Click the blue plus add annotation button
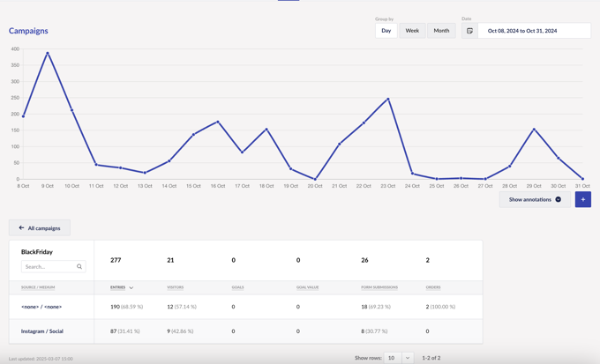 tap(582, 199)
